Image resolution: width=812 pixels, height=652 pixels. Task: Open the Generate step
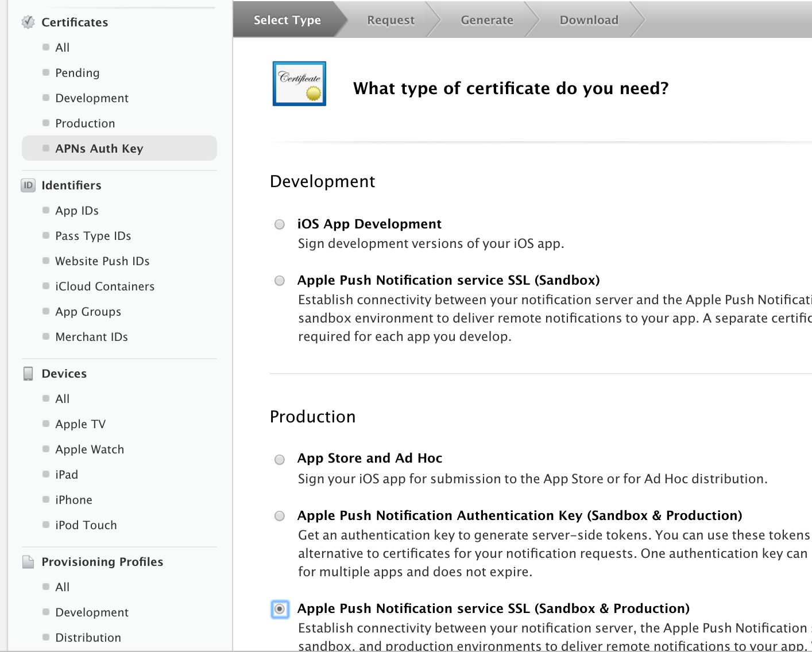tap(487, 20)
